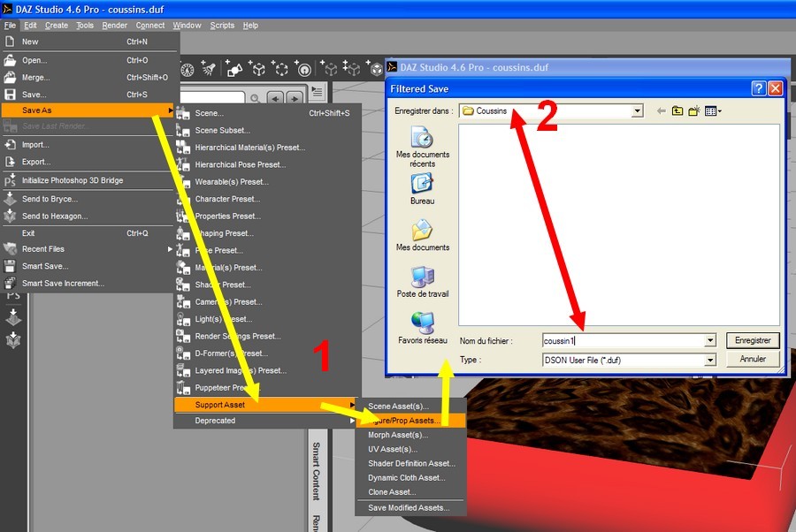Screen dimensions: 796x532
Task: Click the Enregistrer button
Action: (x=753, y=340)
